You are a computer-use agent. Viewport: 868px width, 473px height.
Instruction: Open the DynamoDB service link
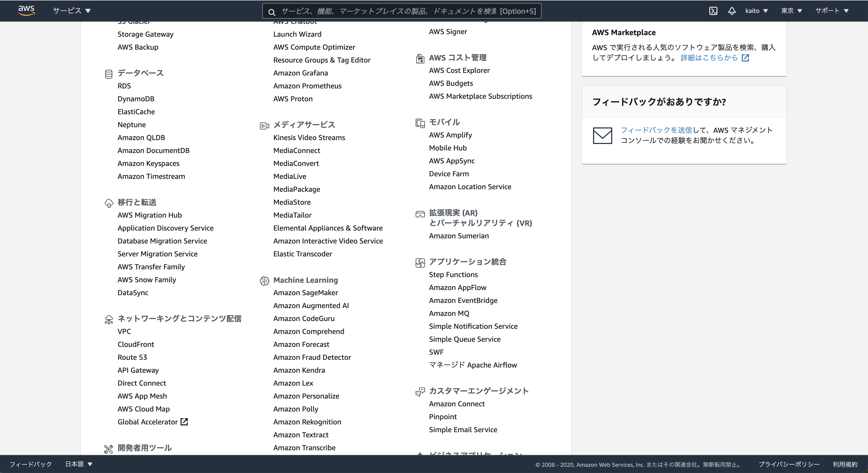coord(136,99)
